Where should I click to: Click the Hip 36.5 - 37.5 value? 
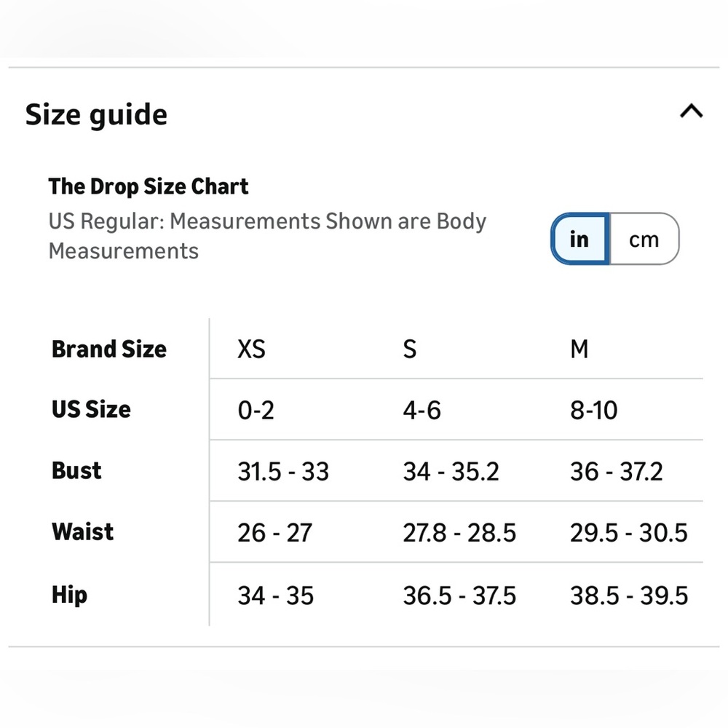[x=459, y=596]
